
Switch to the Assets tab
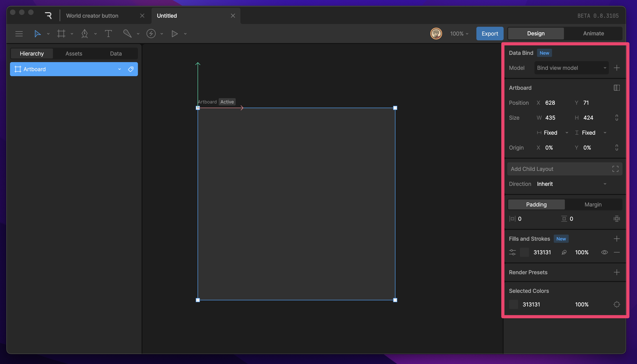point(74,53)
